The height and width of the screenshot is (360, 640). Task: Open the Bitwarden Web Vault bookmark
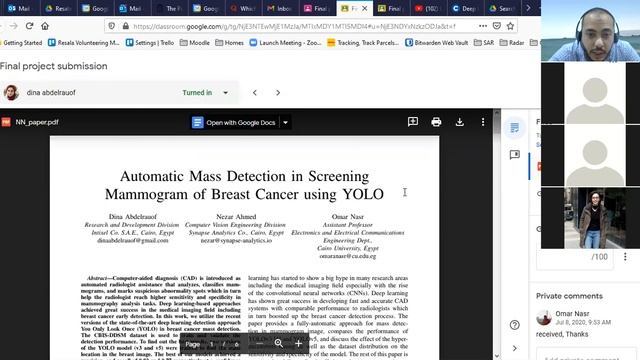pyautogui.click(x=436, y=42)
